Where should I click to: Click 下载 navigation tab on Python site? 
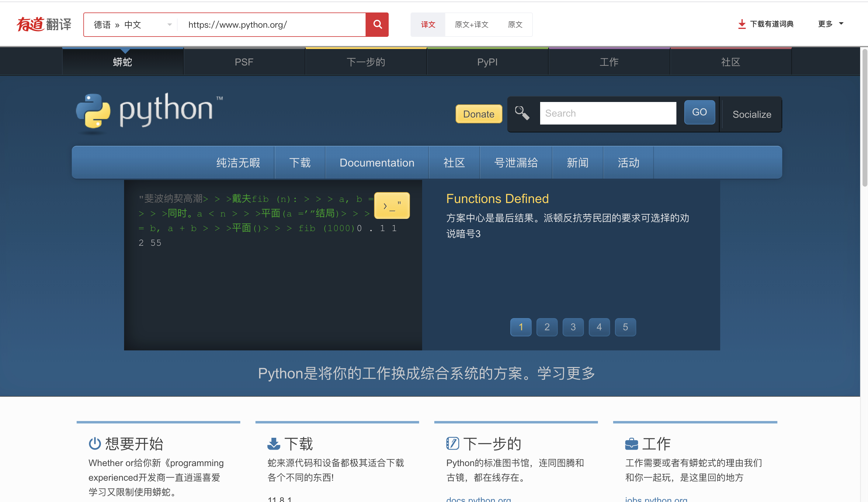(300, 162)
